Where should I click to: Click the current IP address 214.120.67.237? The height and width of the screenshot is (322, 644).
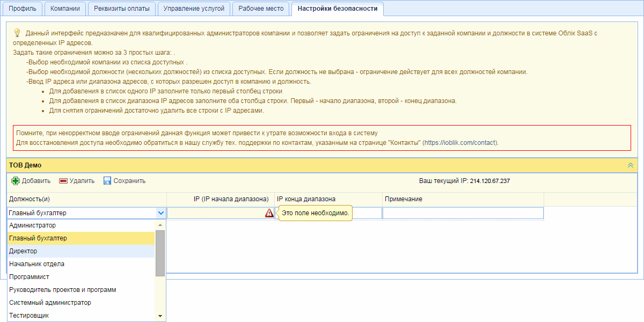(490, 181)
